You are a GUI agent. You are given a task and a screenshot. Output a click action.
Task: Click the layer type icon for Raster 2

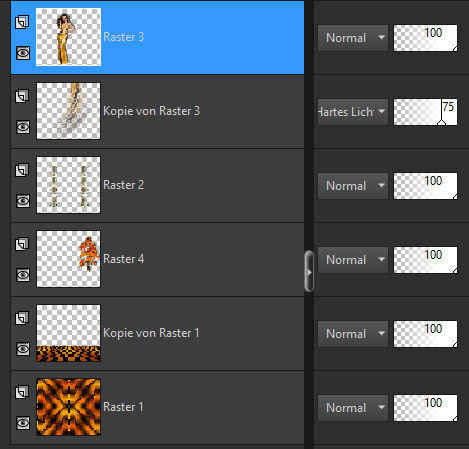pos(22,170)
